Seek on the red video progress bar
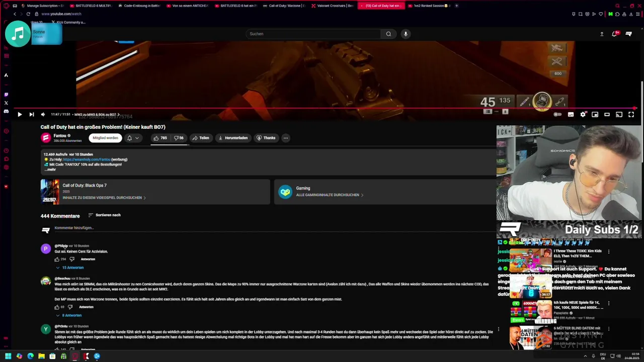Viewport: 644px width, 362px height. coord(325,108)
